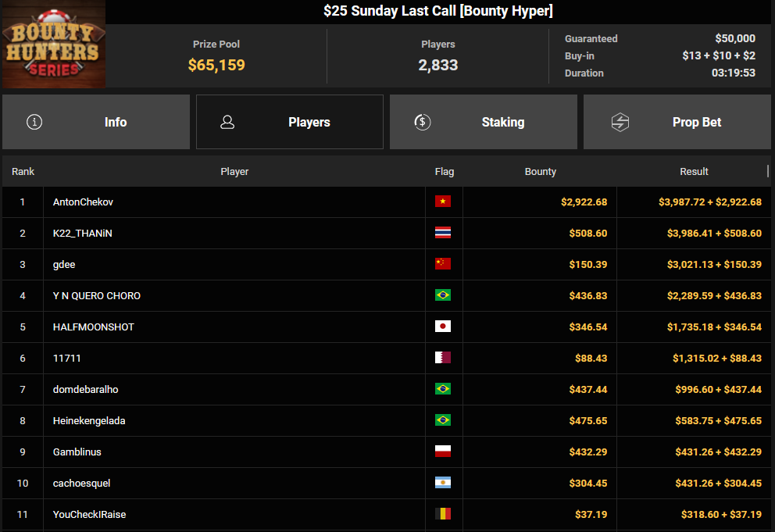Image resolution: width=775 pixels, height=532 pixels.
Task: Click Argentina flag beside cachoesquel
Action: coord(443,483)
